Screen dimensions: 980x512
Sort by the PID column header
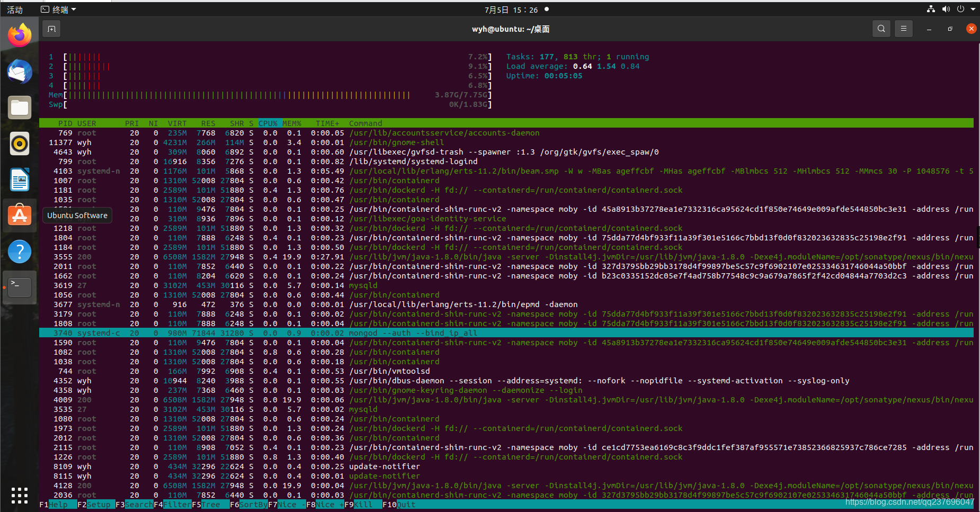65,123
